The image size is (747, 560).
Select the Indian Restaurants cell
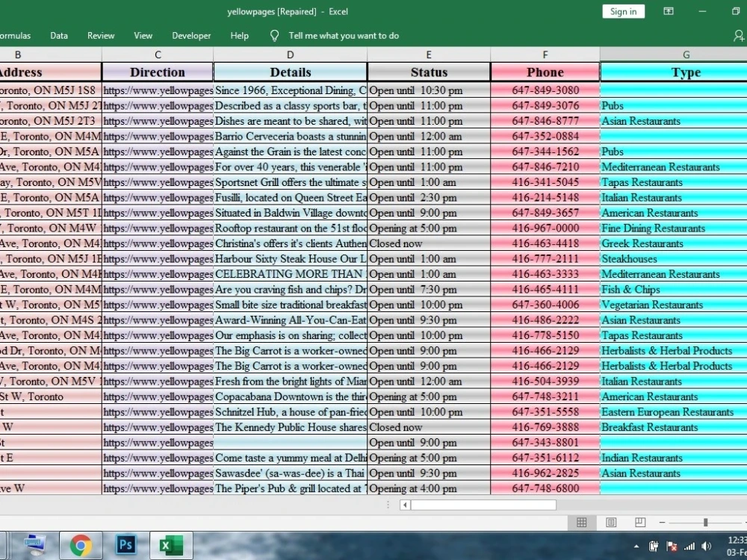coord(674,458)
